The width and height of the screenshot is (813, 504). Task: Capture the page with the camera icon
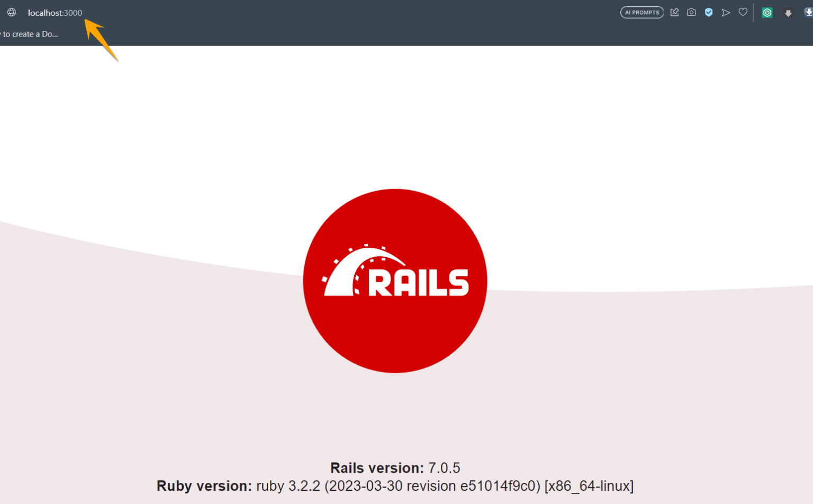[691, 12]
